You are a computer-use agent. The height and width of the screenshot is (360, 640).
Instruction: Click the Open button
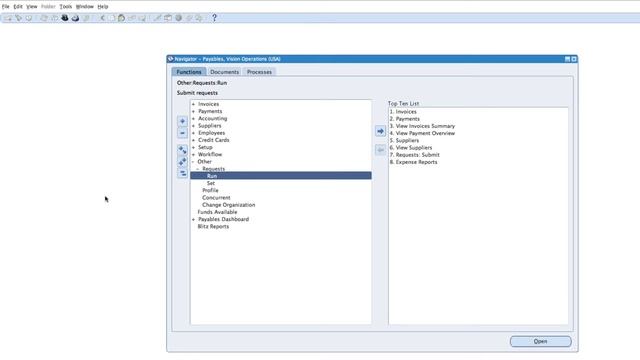(x=540, y=341)
